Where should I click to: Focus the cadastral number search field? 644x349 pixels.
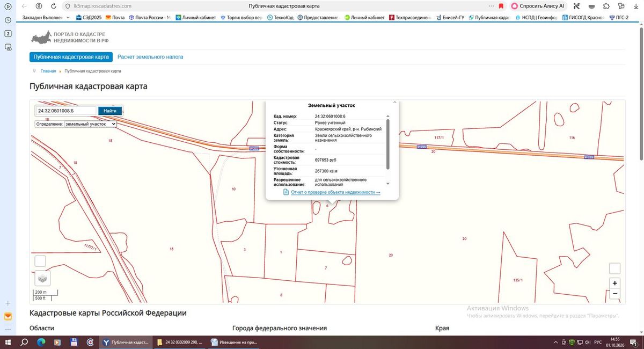coord(66,111)
